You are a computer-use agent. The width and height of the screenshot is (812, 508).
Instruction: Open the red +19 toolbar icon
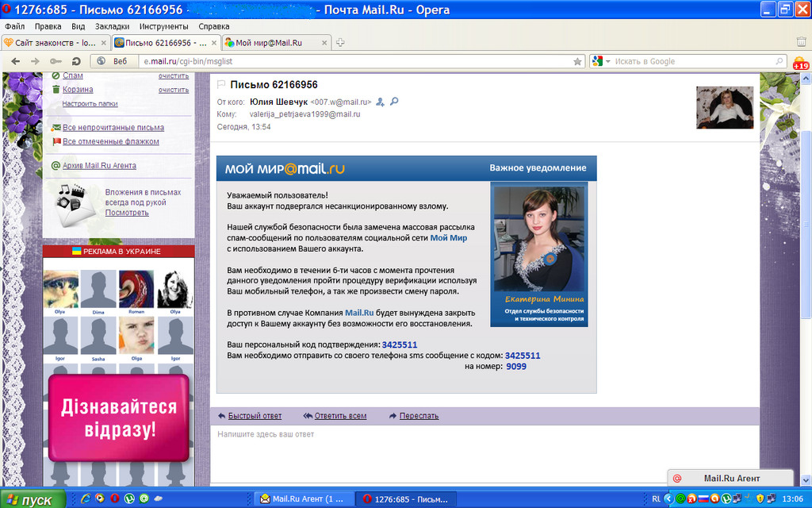click(801, 62)
